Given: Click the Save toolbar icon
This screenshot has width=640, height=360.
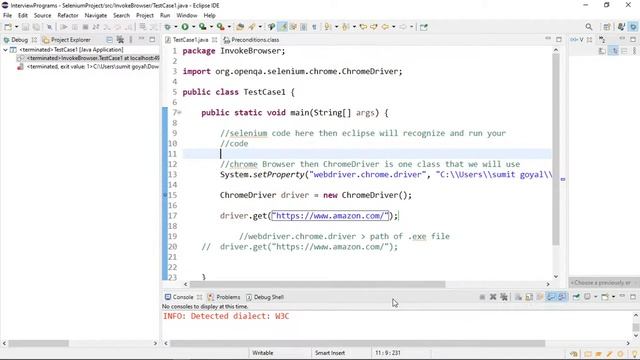Looking at the screenshot, I should (25, 27).
